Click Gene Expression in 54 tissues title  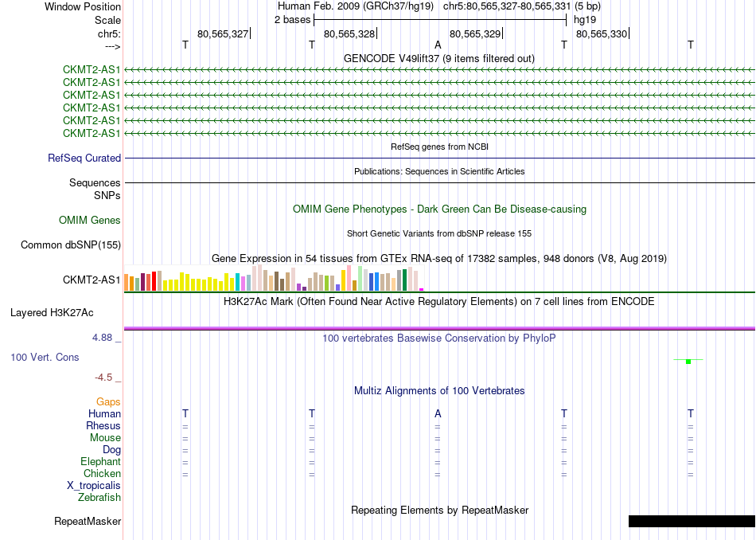tap(439, 258)
